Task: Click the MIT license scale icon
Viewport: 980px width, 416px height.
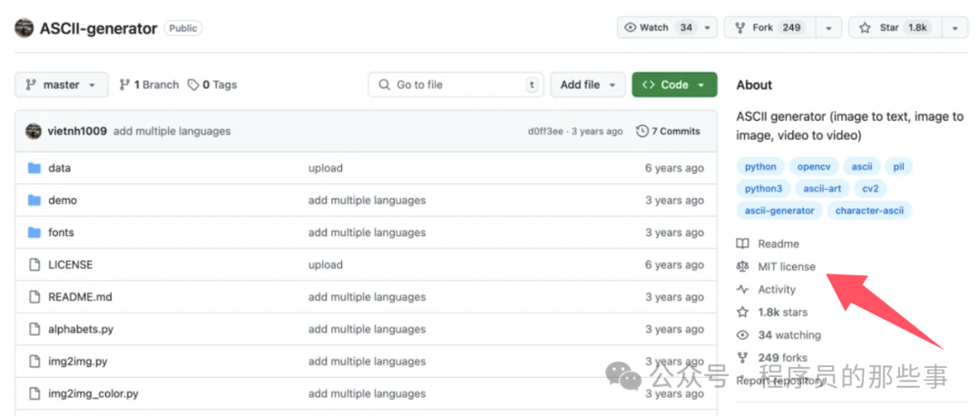Action: (x=743, y=267)
